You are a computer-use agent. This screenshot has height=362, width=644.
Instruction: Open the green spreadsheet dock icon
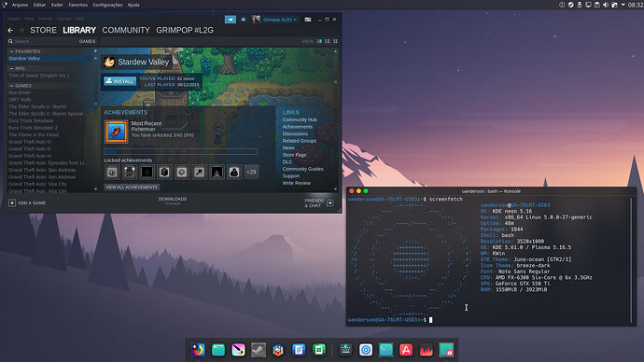coord(319,350)
